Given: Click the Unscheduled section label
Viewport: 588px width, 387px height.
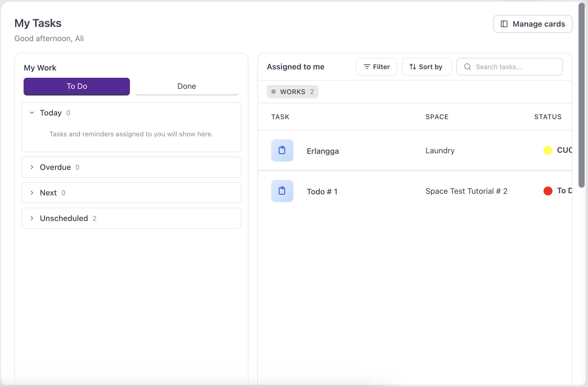Looking at the screenshot, I should [64, 218].
